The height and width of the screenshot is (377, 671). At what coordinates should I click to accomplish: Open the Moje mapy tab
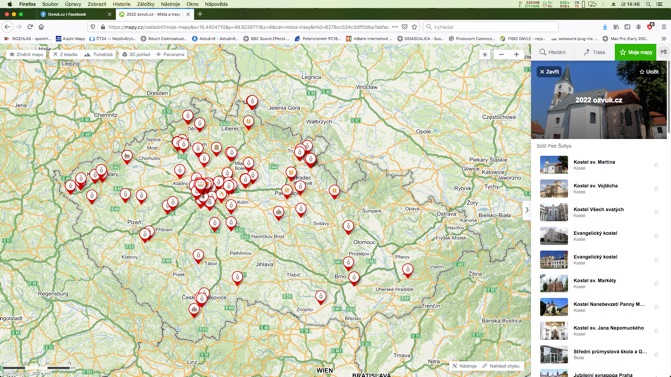pyautogui.click(x=635, y=52)
